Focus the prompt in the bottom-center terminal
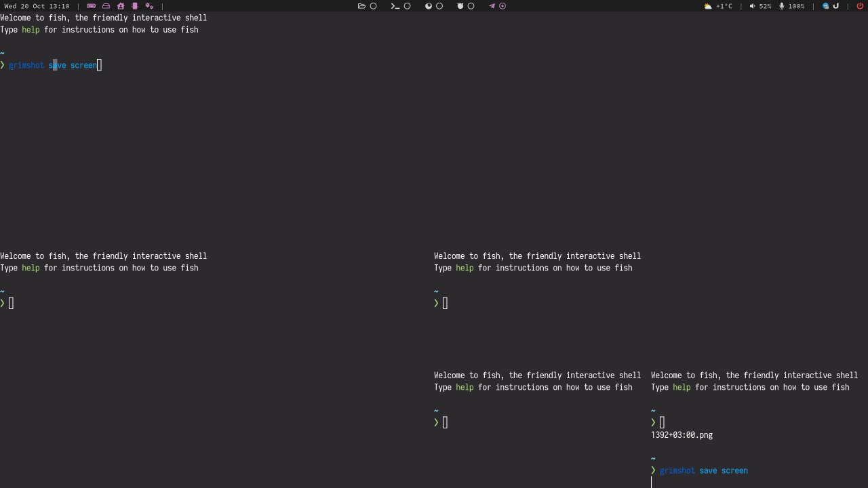This screenshot has width=868, height=488. (x=445, y=422)
